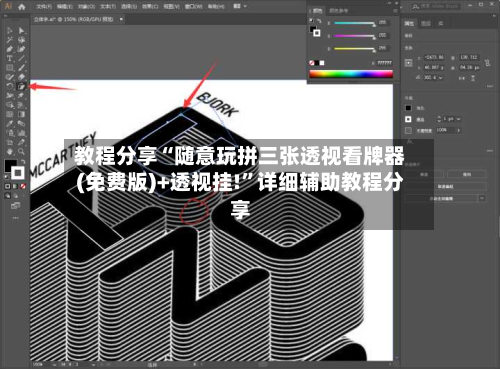Open the stroke weight dropdown

[459, 119]
